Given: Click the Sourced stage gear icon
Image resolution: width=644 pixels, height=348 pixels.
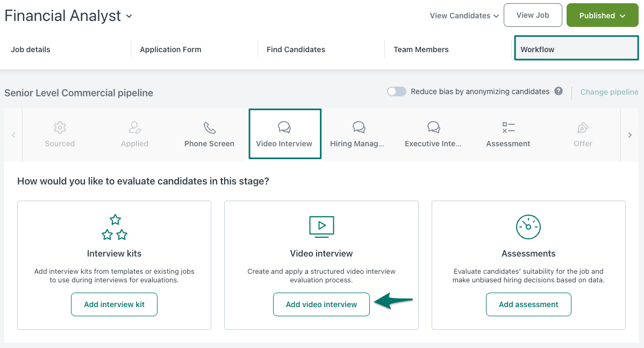Looking at the screenshot, I should click(60, 127).
